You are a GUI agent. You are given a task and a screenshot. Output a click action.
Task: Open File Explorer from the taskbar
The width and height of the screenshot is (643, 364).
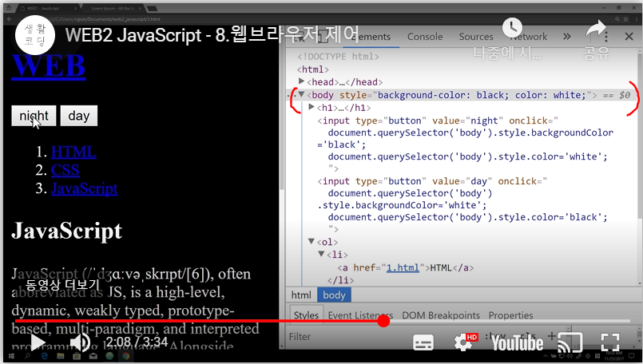[x=60, y=356]
